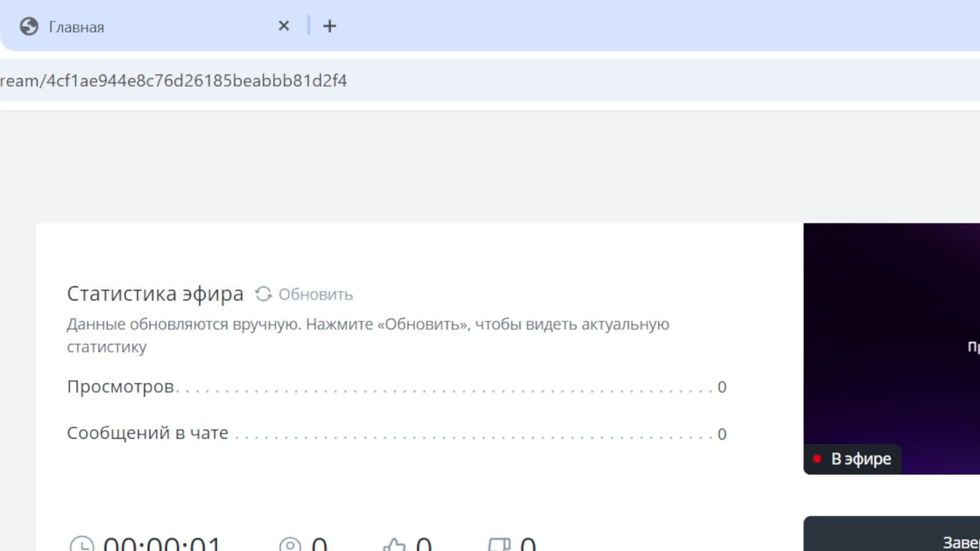Click the Статистика эфира heading
Screen dimensions: 980x551
pos(155,294)
